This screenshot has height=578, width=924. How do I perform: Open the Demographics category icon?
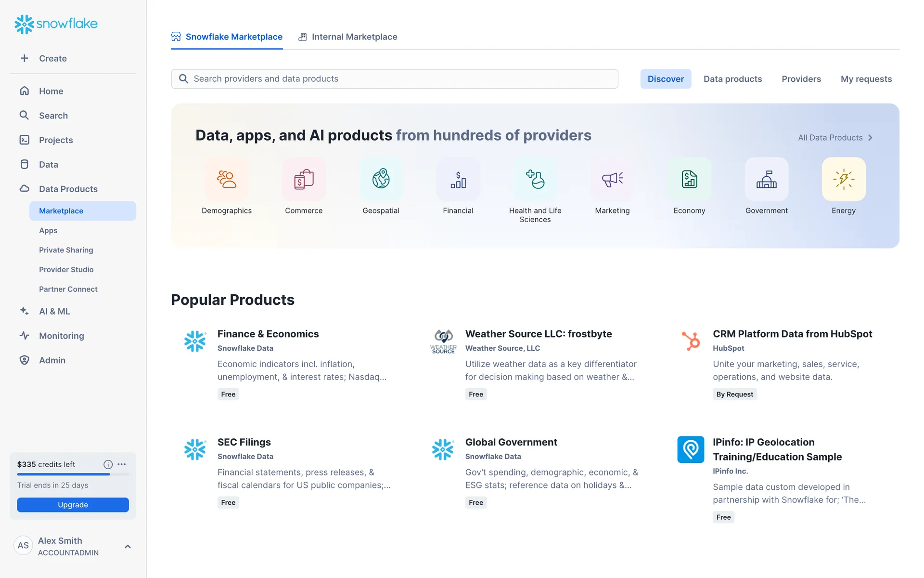[x=226, y=179]
